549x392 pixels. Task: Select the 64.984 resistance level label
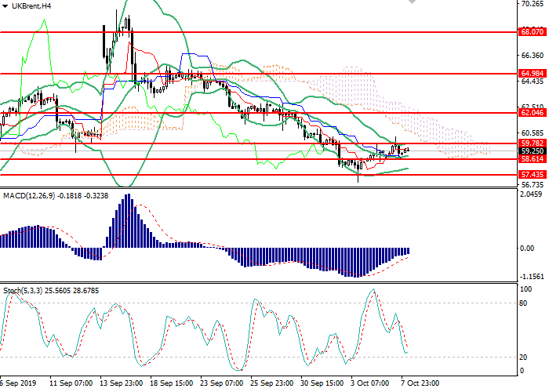pos(531,73)
